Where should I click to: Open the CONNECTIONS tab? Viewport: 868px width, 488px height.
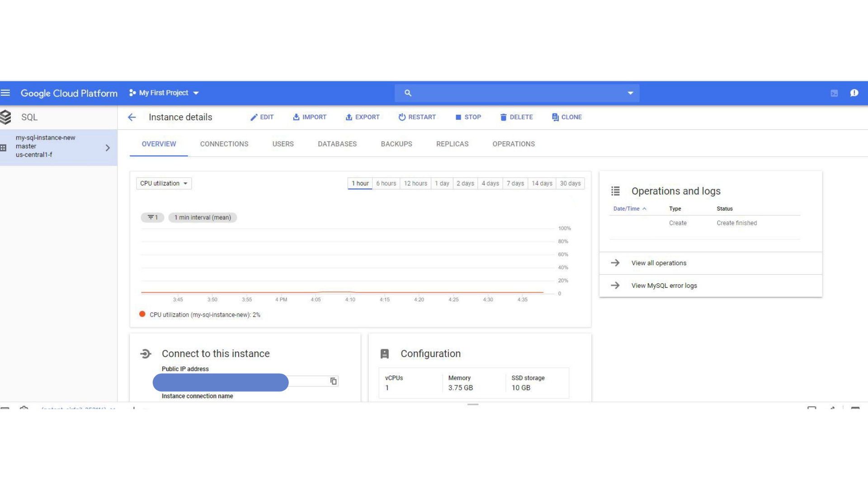pyautogui.click(x=224, y=144)
